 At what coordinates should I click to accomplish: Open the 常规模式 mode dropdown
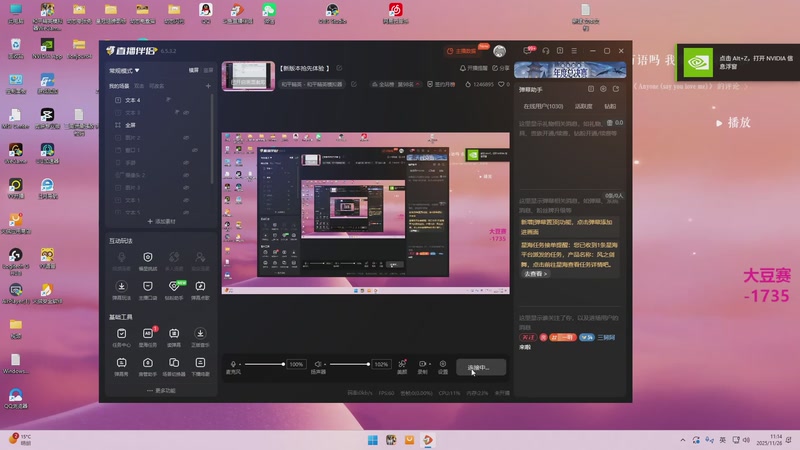click(x=124, y=70)
